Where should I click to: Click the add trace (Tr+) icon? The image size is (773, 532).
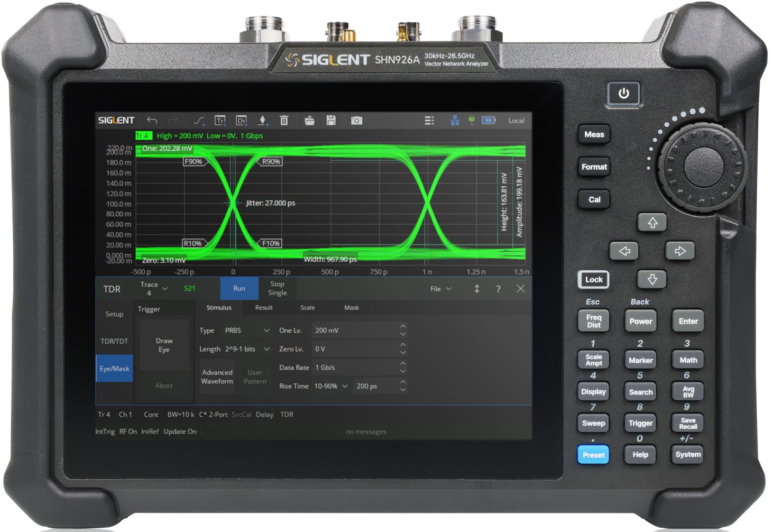(x=220, y=121)
